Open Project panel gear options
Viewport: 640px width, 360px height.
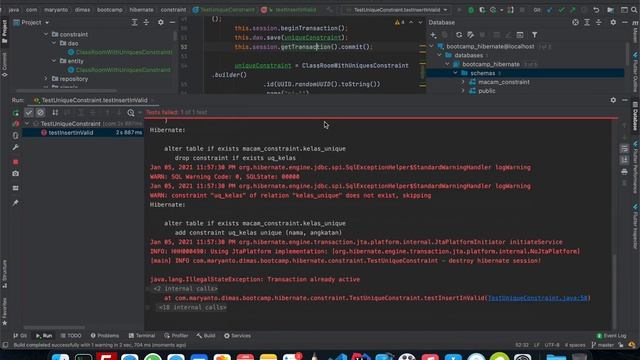(x=160, y=22)
